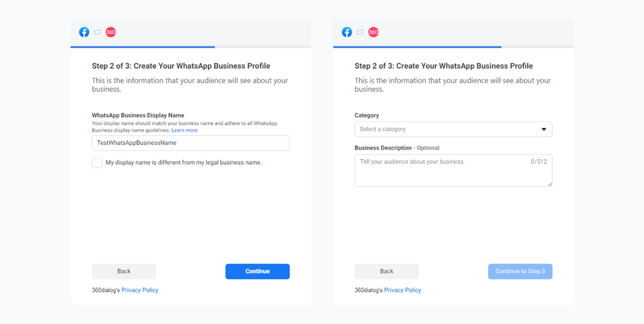Viewport: 644px width, 324px height.
Task: Click the WhatsApp Business Display Name field
Action: click(x=190, y=143)
